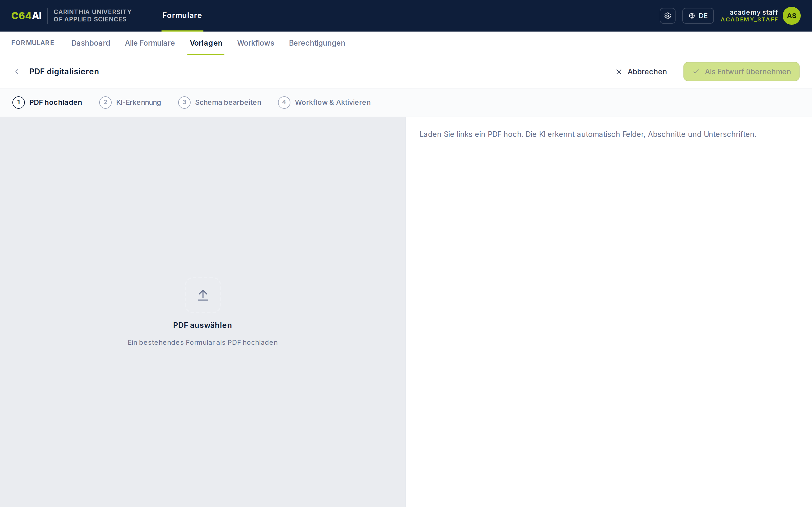Click Als Entwurf übernehmen button
Image resolution: width=812 pixels, height=507 pixels.
point(741,72)
